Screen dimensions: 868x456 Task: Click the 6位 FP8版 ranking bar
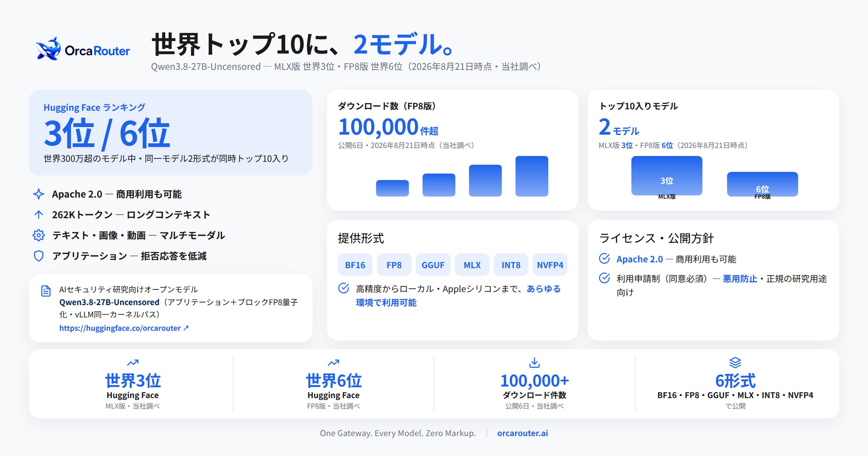[x=762, y=184]
